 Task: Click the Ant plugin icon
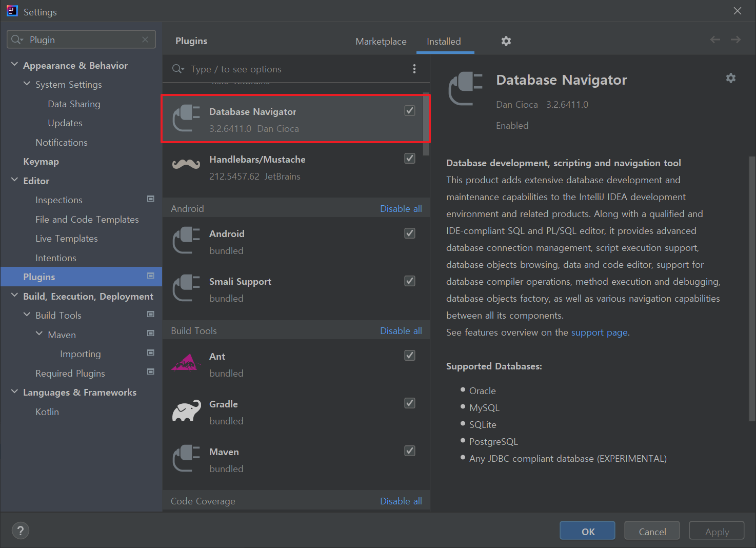186,362
